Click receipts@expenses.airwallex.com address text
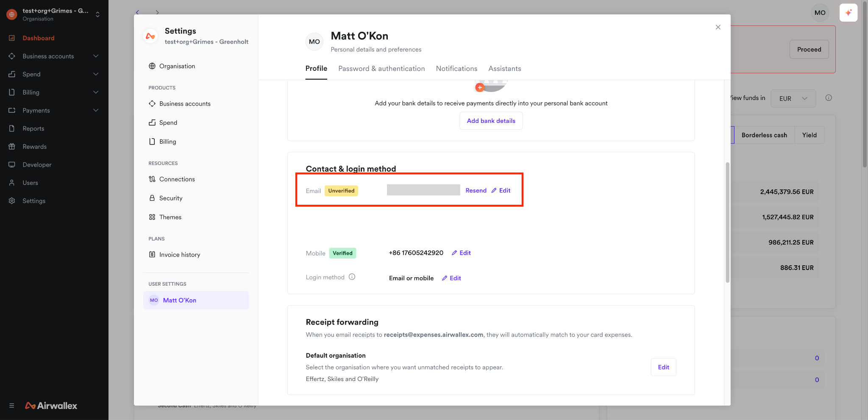Screen dimensions: 868x420 434,335
